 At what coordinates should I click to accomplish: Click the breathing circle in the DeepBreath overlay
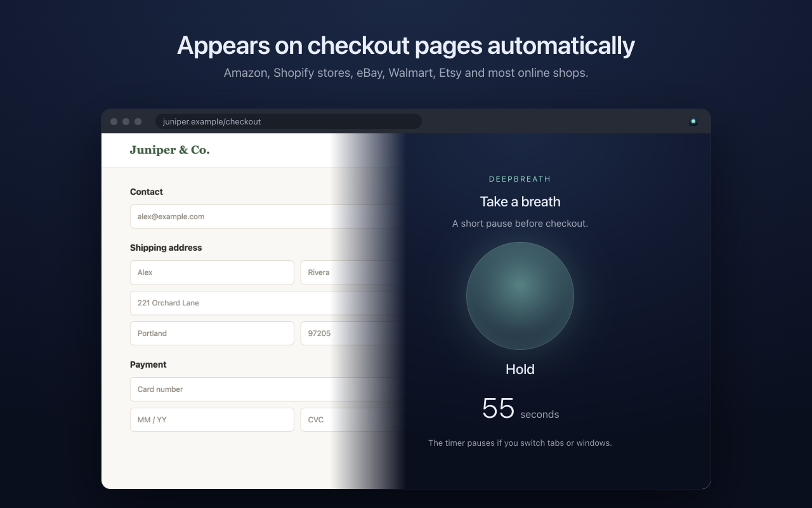coord(520,296)
